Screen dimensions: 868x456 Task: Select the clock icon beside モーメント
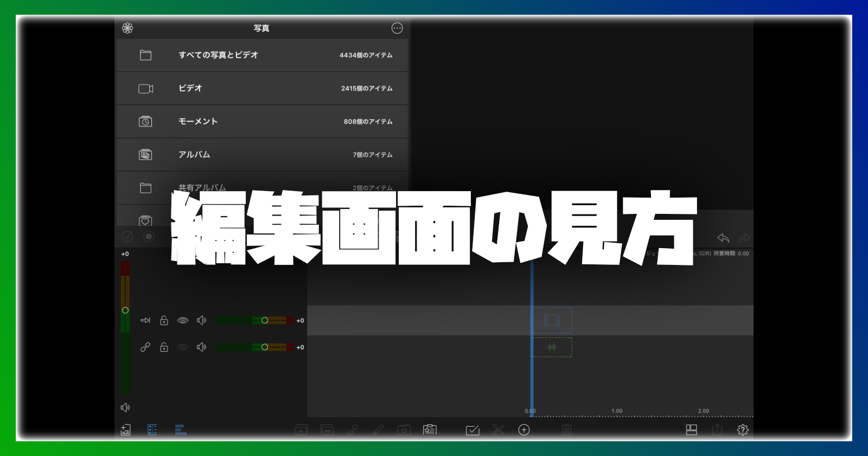(145, 122)
